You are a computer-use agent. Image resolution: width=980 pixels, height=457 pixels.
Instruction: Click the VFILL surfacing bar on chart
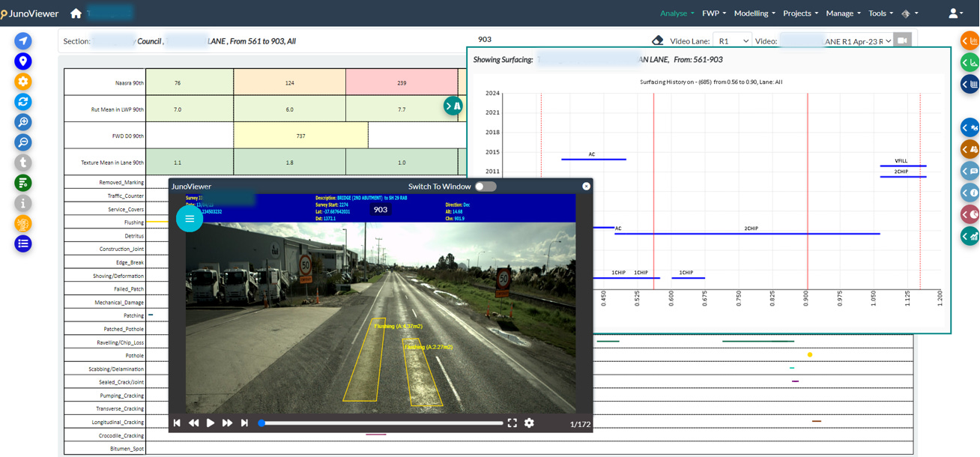pos(904,166)
